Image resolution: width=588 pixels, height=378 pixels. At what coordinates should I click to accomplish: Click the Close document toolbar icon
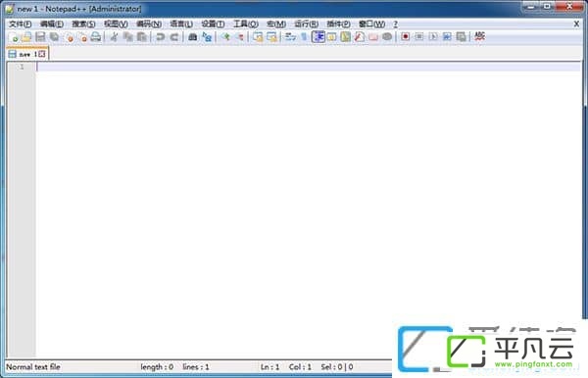[x=69, y=36]
